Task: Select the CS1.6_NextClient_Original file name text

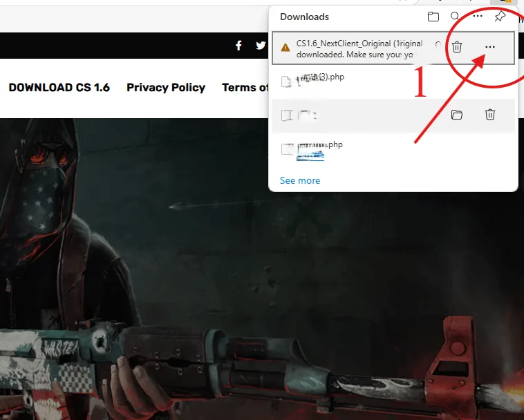Action: click(359, 44)
